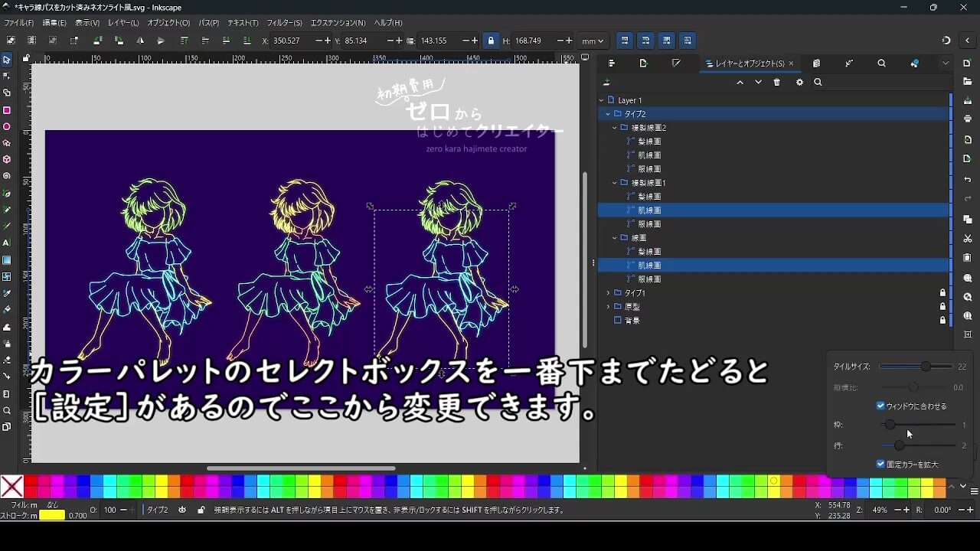Select the Node edit tool

point(7,76)
